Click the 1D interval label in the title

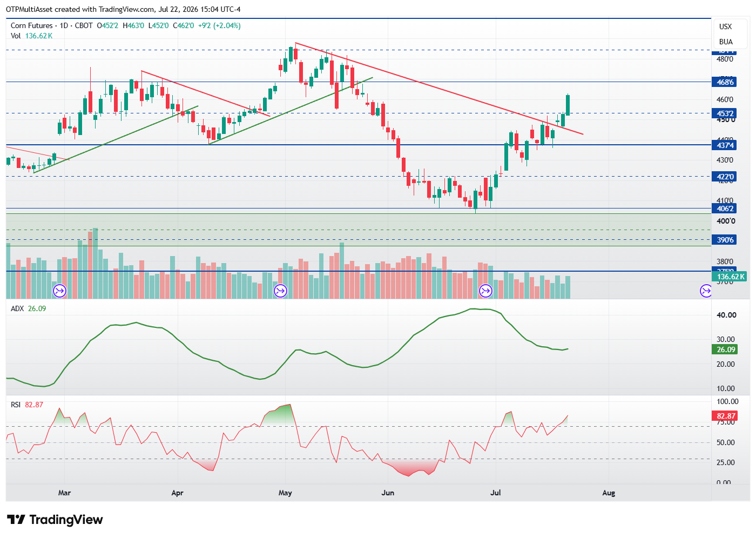[x=64, y=25]
